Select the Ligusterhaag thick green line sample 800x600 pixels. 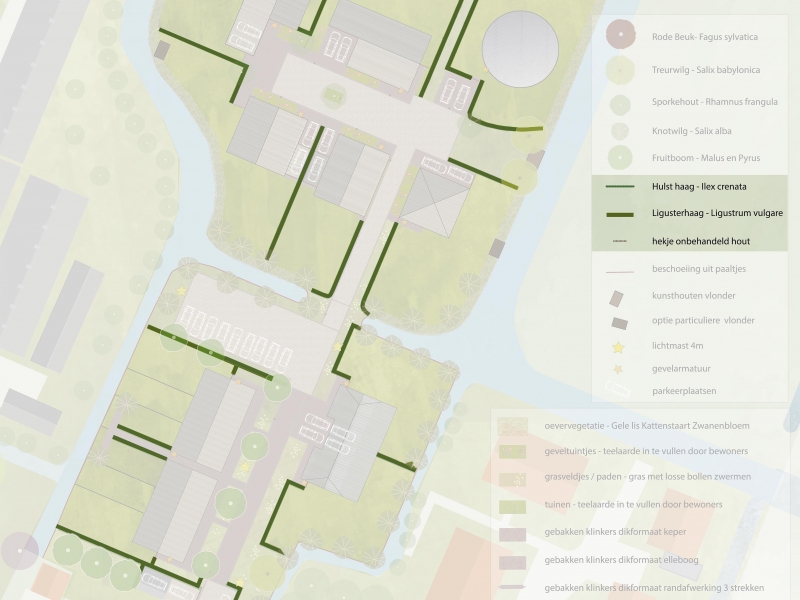tap(620, 214)
